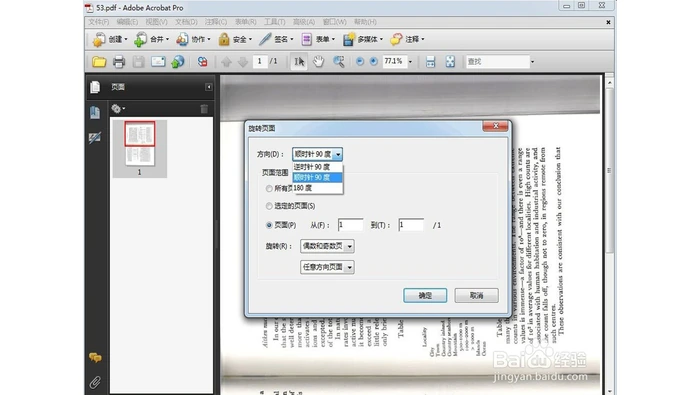
Task: Open 协作 collaborate dropdown
Action: [193, 39]
